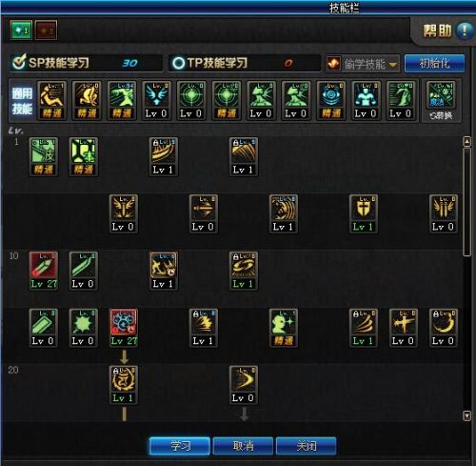The image size is (476, 466).
Task: Toggle the 转换 skill switch icon
Action: [x=441, y=101]
